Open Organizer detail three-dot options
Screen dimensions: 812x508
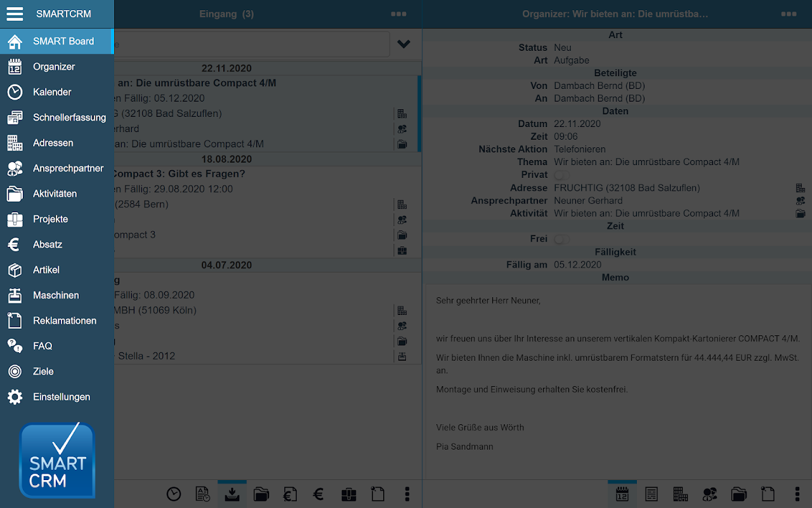(x=789, y=14)
